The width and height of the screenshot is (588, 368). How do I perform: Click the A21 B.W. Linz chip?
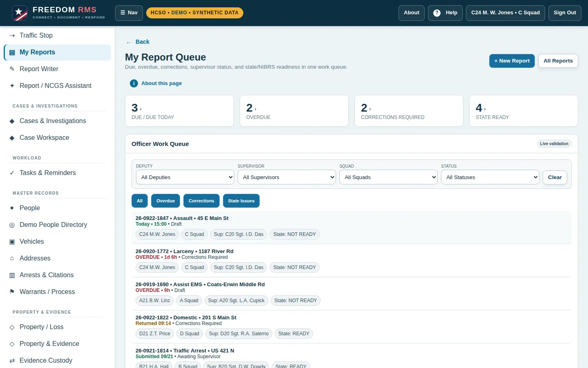point(154,301)
